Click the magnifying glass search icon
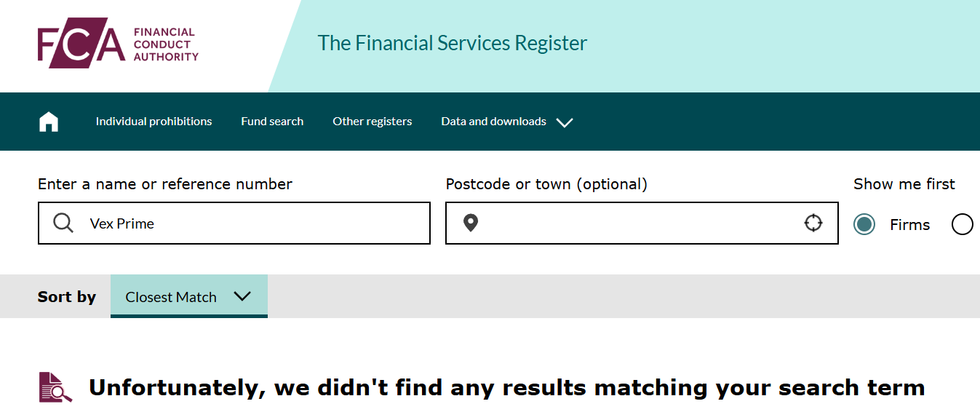 [x=64, y=223]
